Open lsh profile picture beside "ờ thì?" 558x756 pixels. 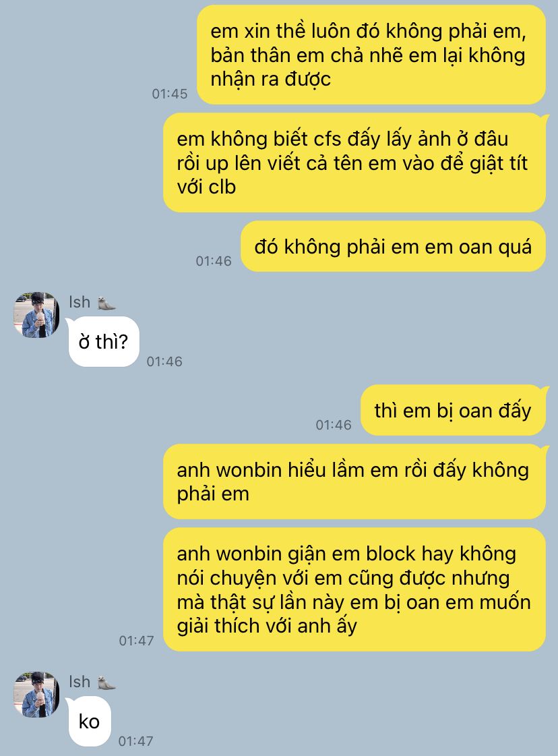tap(36, 315)
